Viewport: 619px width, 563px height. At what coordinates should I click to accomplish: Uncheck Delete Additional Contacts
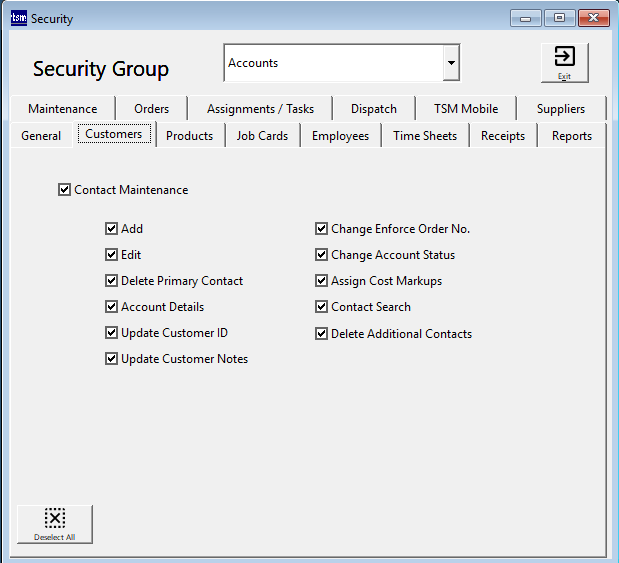coord(322,334)
